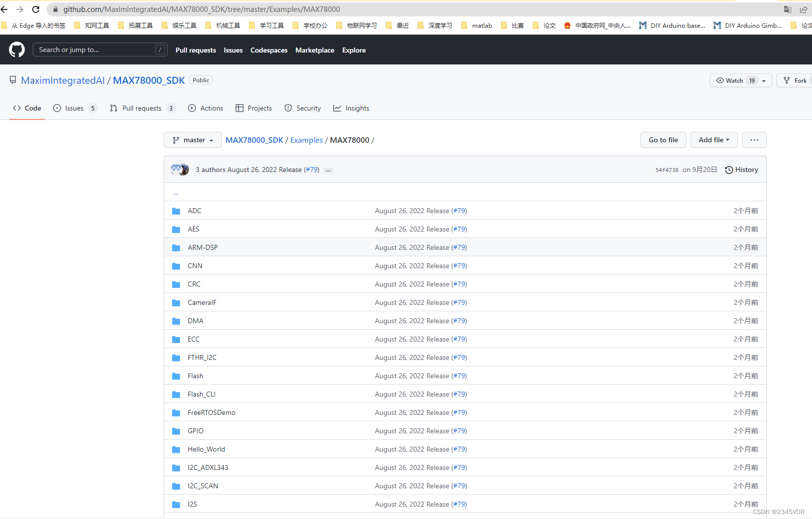Expand the Add file dropdown
The image size is (812, 519).
714,140
